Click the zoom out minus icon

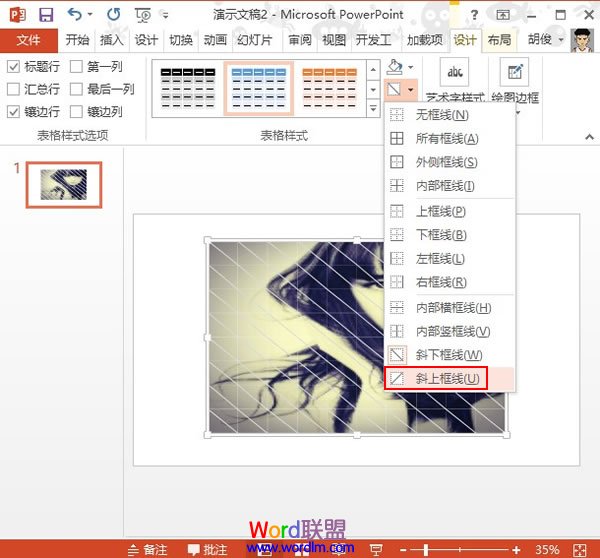coord(403,550)
